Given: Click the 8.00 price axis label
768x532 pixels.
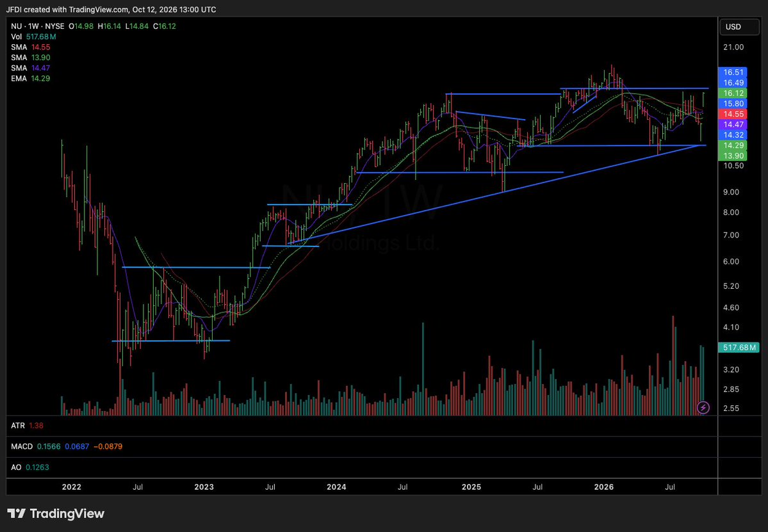Looking at the screenshot, I should click(x=731, y=213).
